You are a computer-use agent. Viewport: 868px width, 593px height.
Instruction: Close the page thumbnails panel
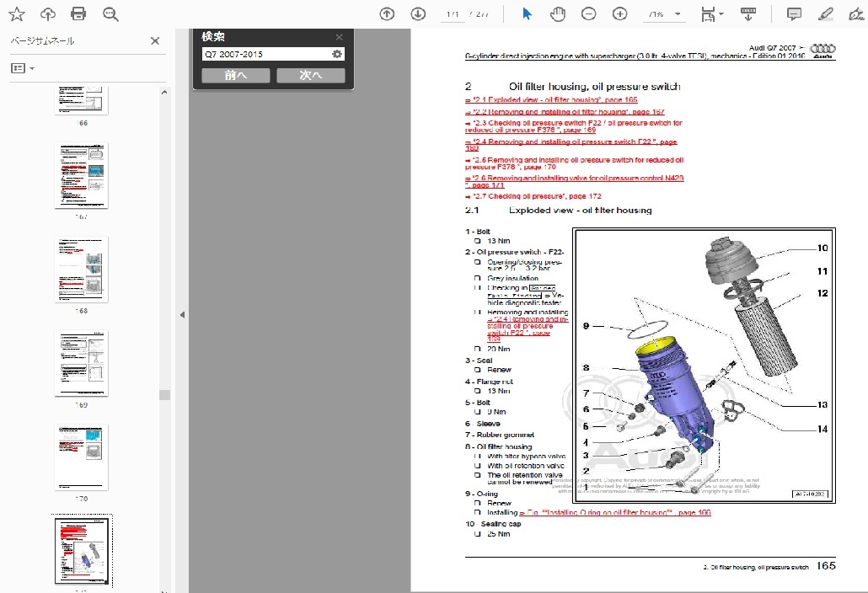155,41
